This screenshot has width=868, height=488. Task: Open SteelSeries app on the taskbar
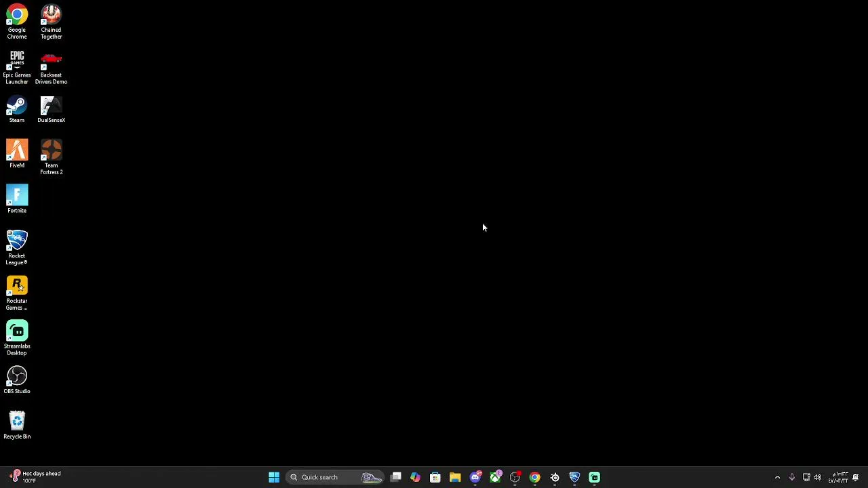pos(555,477)
